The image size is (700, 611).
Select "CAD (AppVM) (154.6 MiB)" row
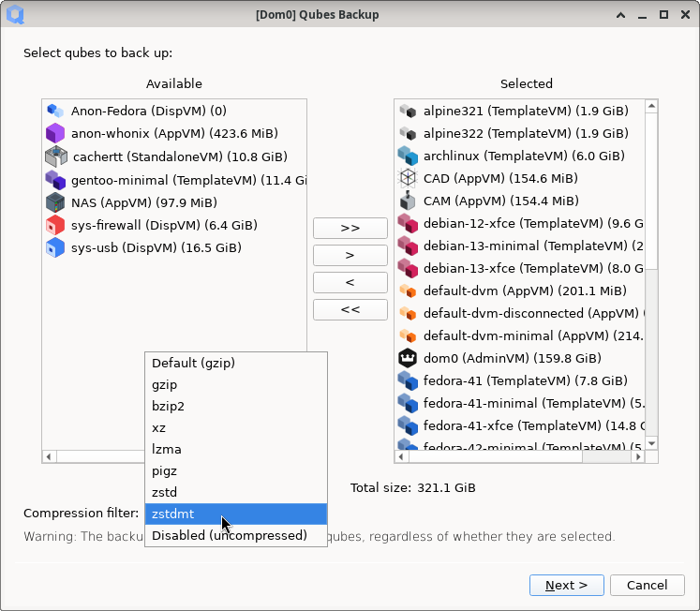tap(520, 178)
